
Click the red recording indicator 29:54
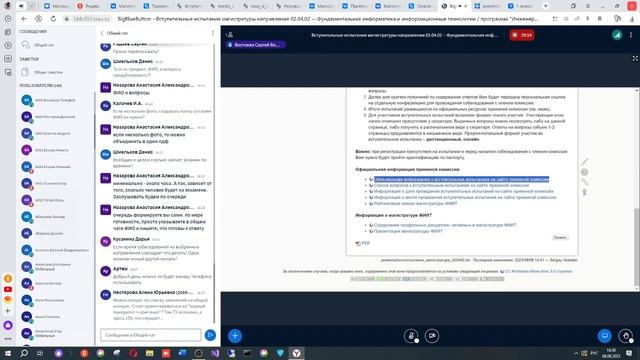pos(522,35)
